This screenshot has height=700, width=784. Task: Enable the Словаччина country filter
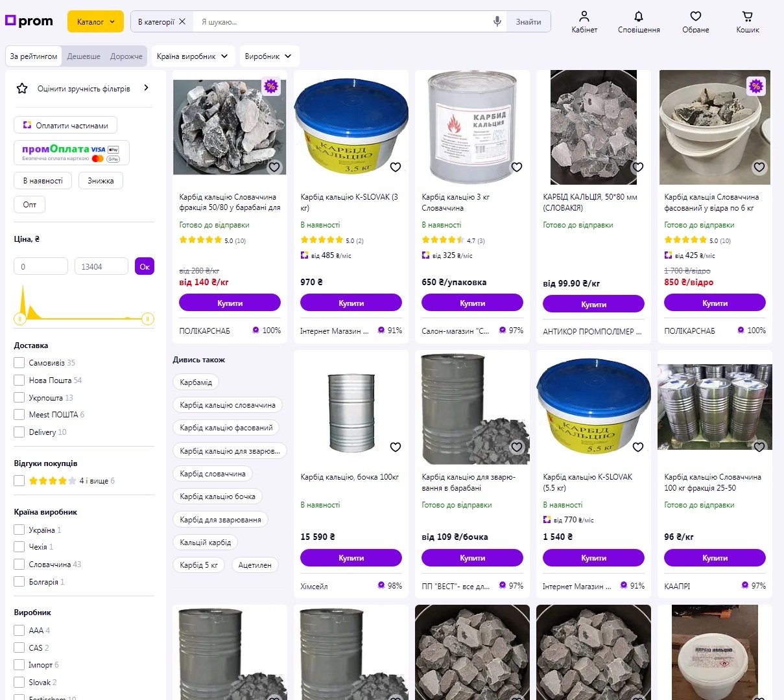point(19,565)
